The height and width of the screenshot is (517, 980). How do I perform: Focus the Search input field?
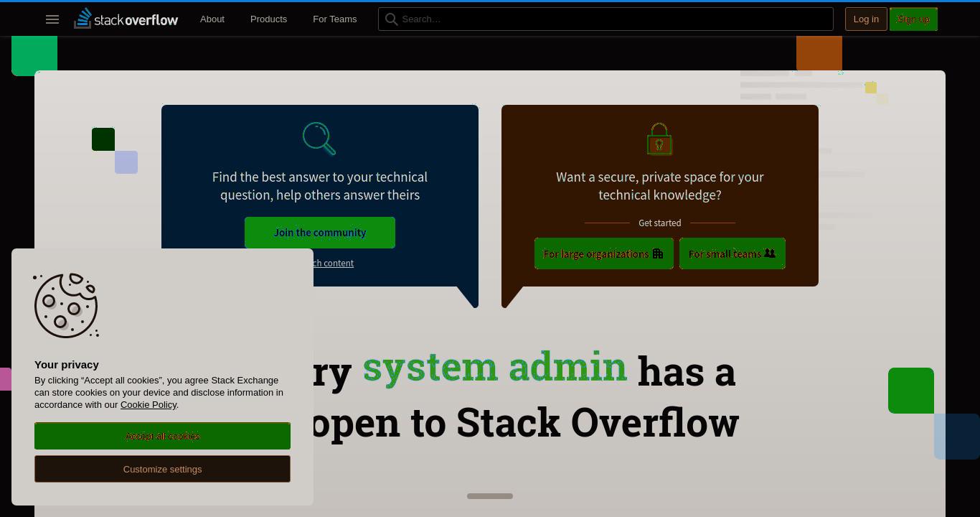[x=606, y=19]
